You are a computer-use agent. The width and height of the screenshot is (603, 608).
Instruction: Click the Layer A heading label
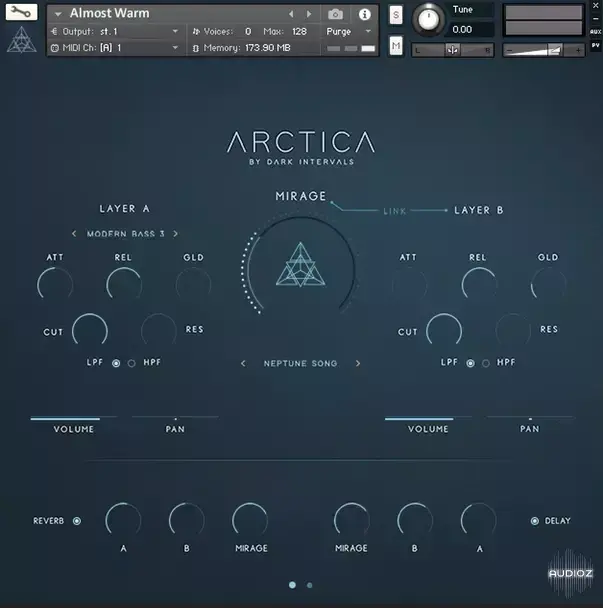click(x=124, y=209)
